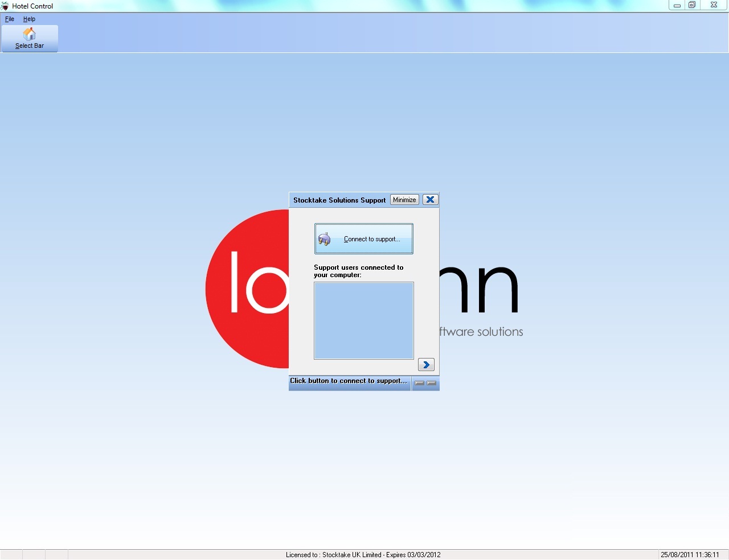Click the Connect to support plug button
Screen dimensions: 729x560
(x=364, y=239)
